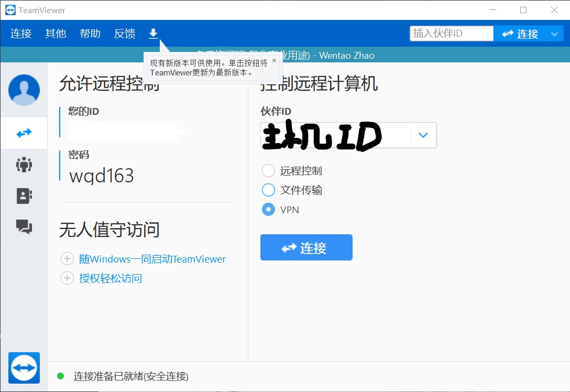570x392 pixels.
Task: Click the 您的ID label
Action: [x=84, y=111]
